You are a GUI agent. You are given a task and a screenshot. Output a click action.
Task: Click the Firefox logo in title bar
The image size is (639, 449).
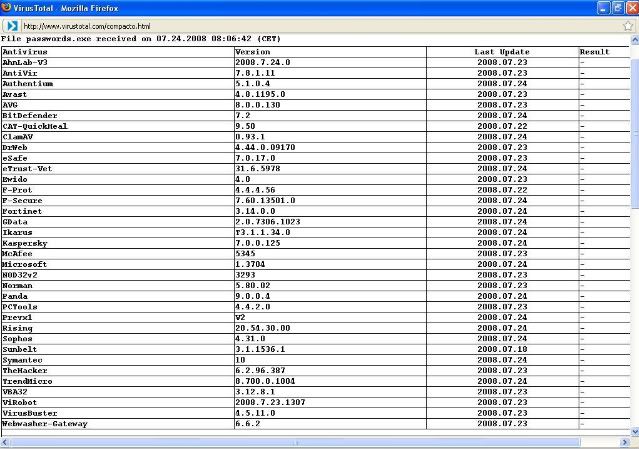[x=7, y=7]
